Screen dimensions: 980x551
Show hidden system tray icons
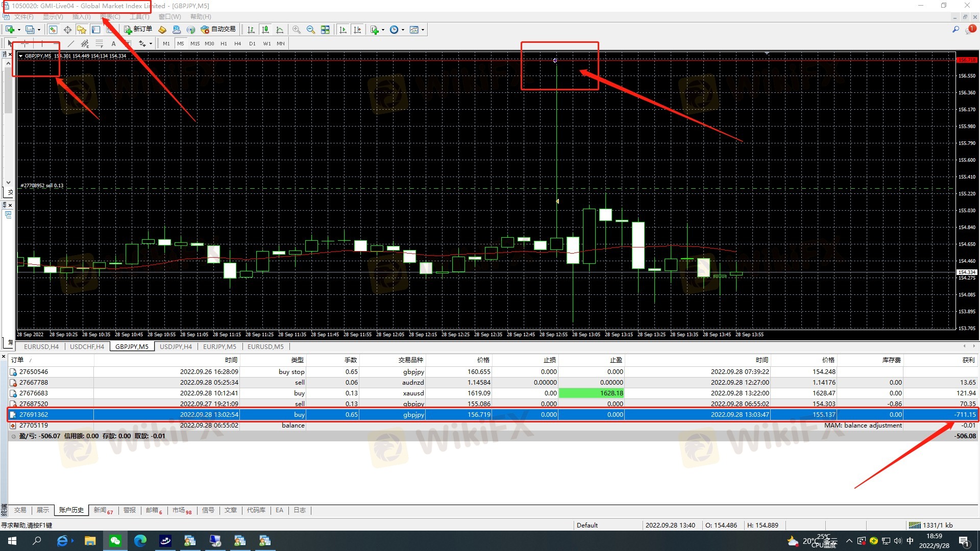click(849, 541)
